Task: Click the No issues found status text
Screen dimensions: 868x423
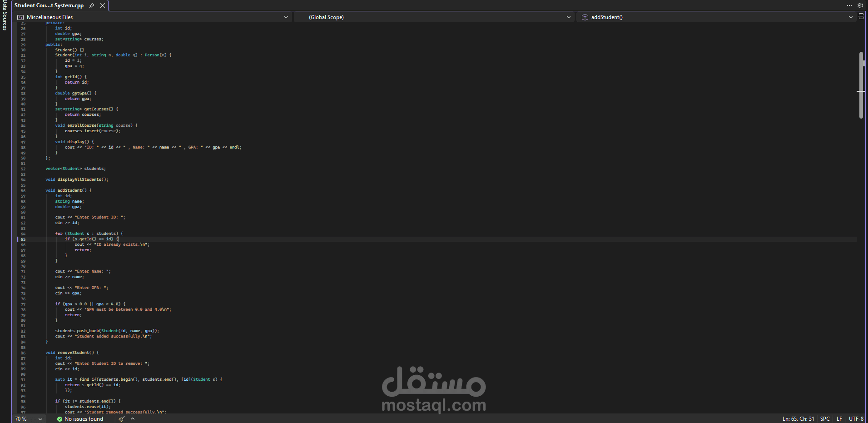Action: (84, 419)
